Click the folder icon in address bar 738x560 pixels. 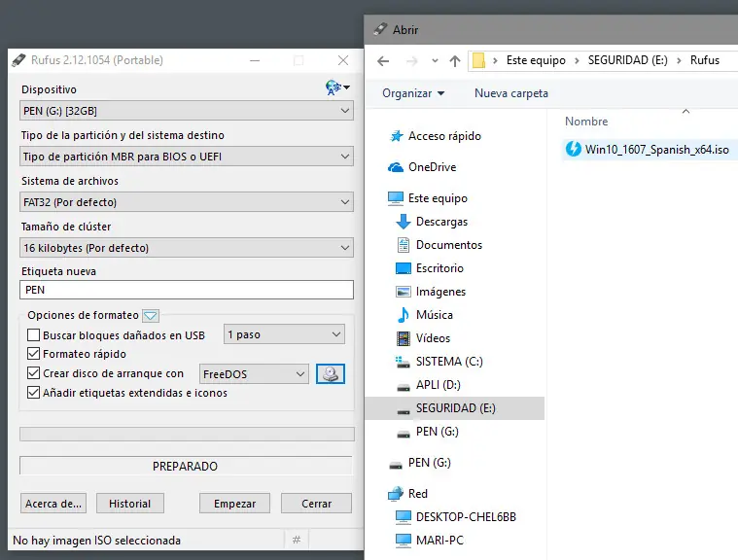[x=478, y=60]
